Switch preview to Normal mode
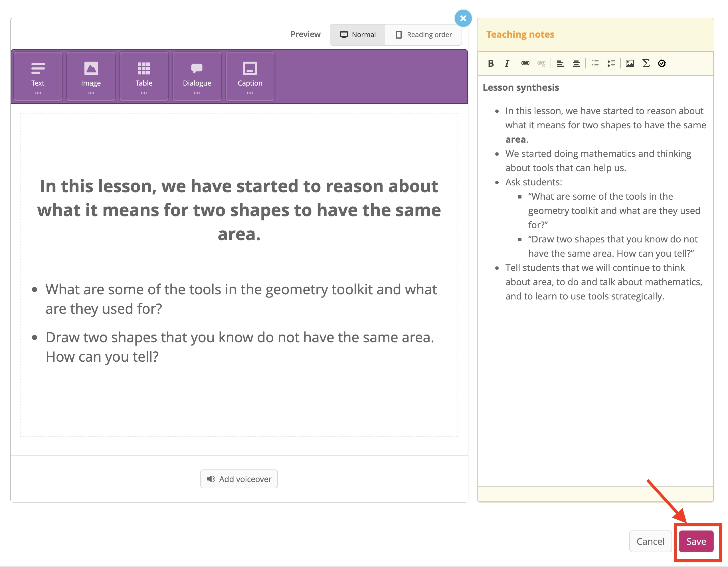 (x=358, y=35)
